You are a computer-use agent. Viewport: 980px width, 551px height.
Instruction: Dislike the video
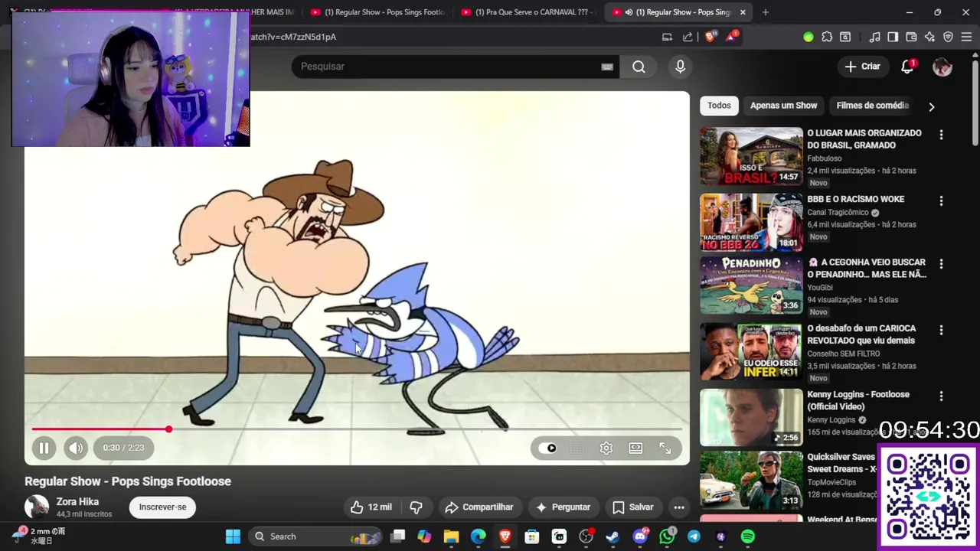pos(416,507)
